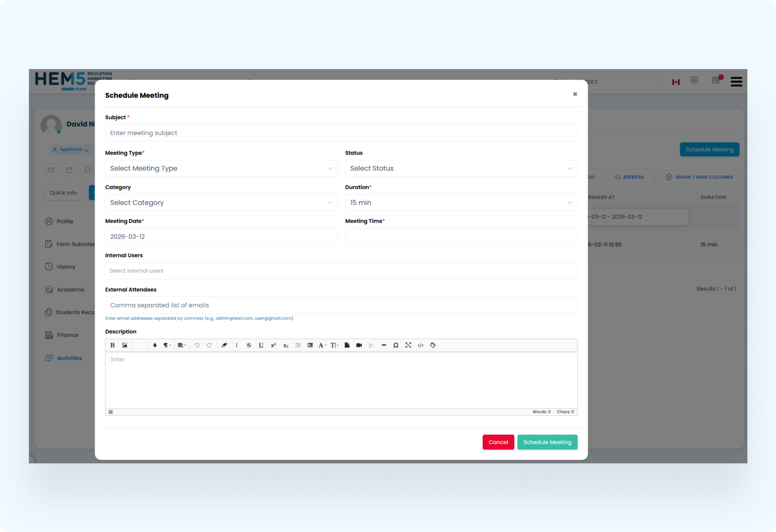Insert video via camera icon
This screenshot has height=532, width=776.
pyautogui.click(x=359, y=345)
